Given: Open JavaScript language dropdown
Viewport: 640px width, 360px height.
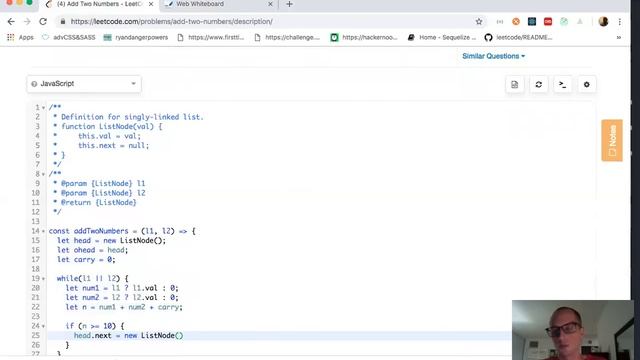Looking at the screenshot, I should pyautogui.click(x=84, y=84).
